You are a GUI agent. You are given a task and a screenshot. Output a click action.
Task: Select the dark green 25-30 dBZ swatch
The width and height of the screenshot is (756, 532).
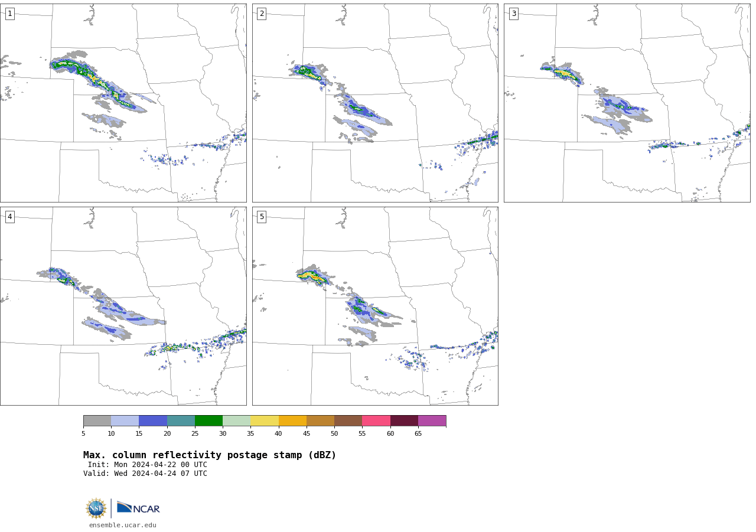coord(208,421)
